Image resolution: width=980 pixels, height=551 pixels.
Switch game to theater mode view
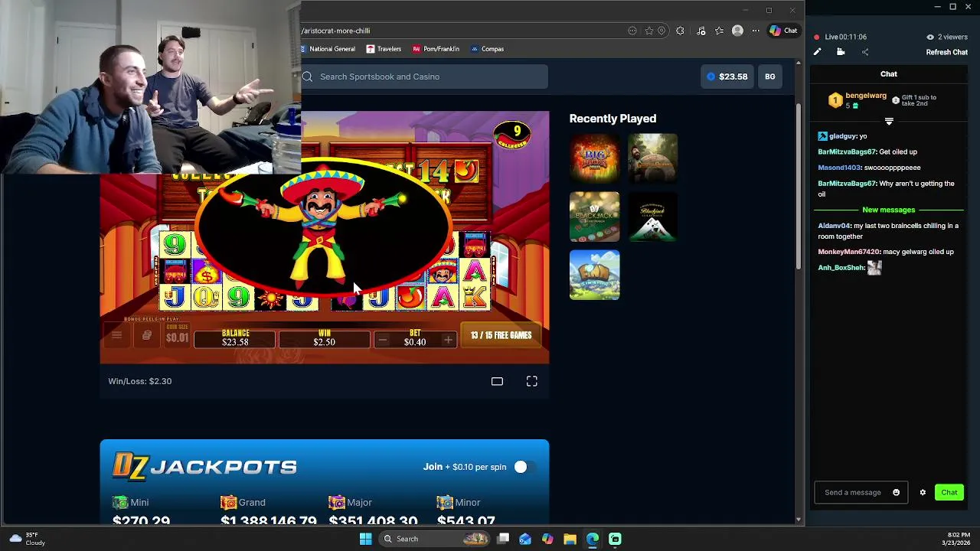[497, 381]
